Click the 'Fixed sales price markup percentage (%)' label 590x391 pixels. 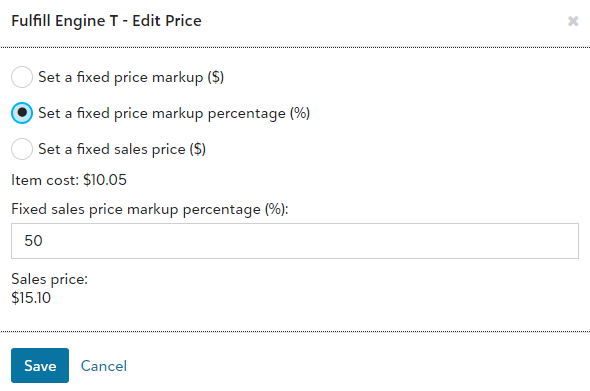click(150, 209)
